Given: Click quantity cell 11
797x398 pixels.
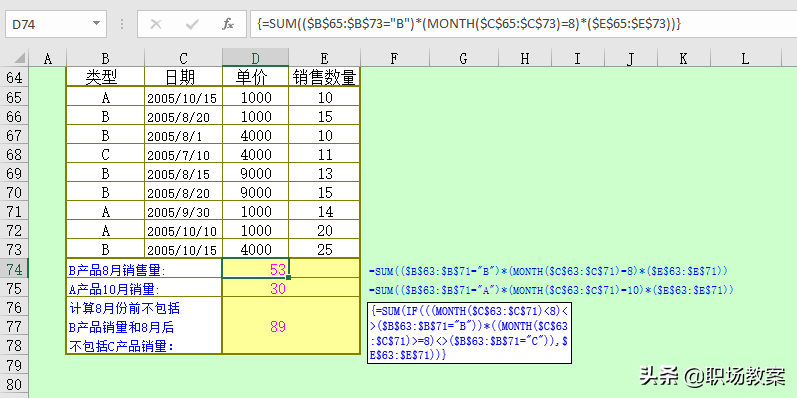Looking at the screenshot, I should tap(325, 154).
